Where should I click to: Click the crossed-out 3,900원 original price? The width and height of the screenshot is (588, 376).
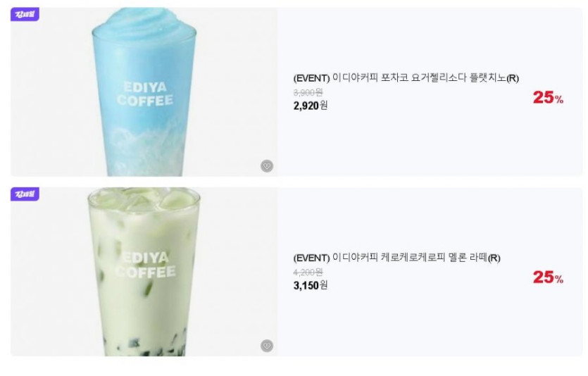(308, 92)
